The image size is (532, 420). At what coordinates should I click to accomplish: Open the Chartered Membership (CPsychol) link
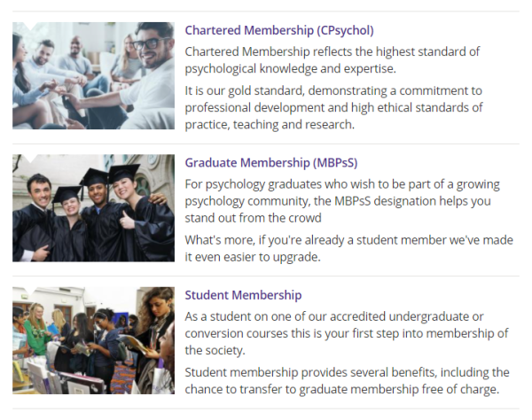pyautogui.click(x=279, y=30)
